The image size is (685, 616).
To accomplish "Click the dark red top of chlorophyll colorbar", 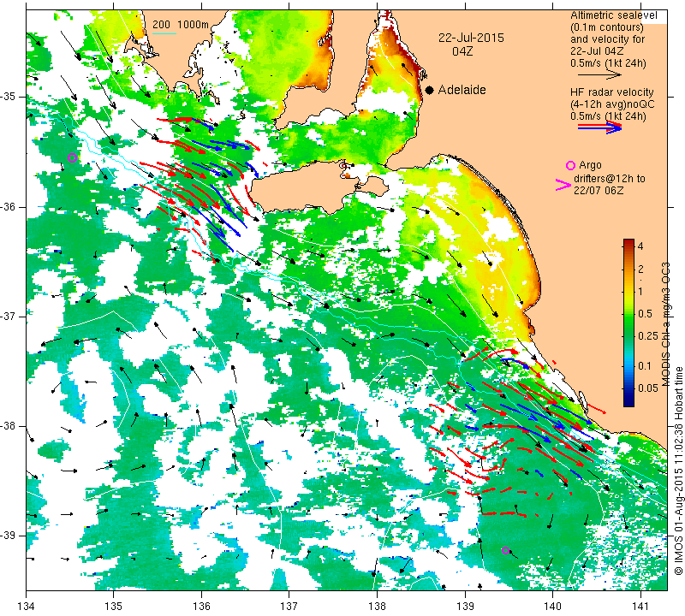I will (x=628, y=243).
